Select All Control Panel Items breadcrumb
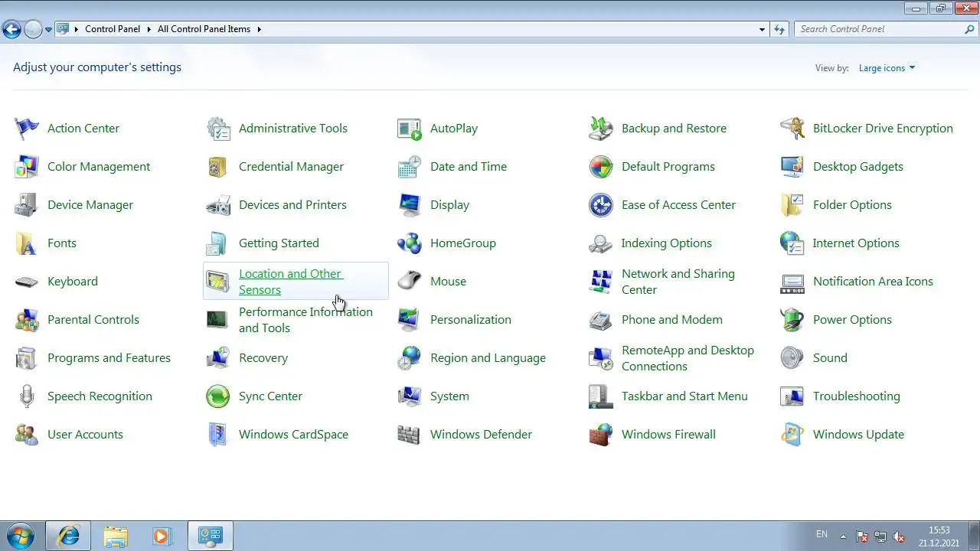The image size is (980, 551). (x=204, y=29)
